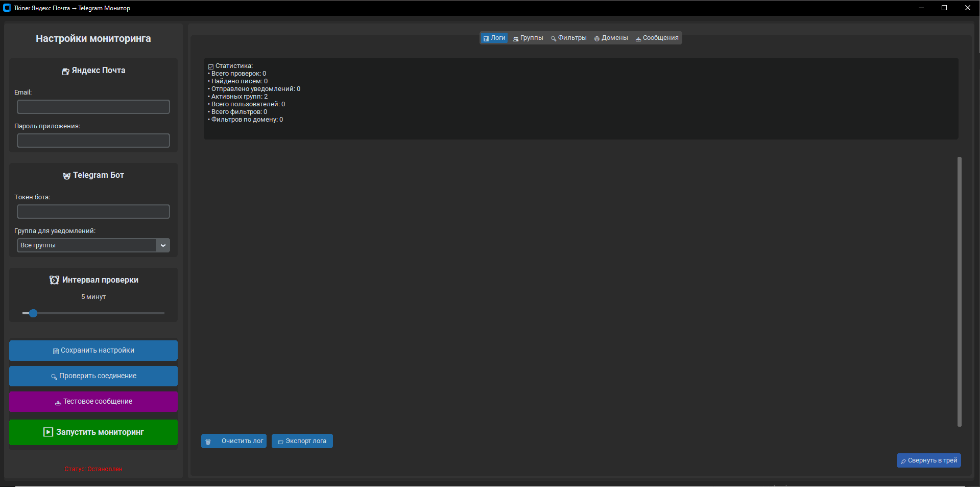The image size is (980, 487).
Task: Click the alarm clock icon beside Интервал проверки
Action: [54, 280]
